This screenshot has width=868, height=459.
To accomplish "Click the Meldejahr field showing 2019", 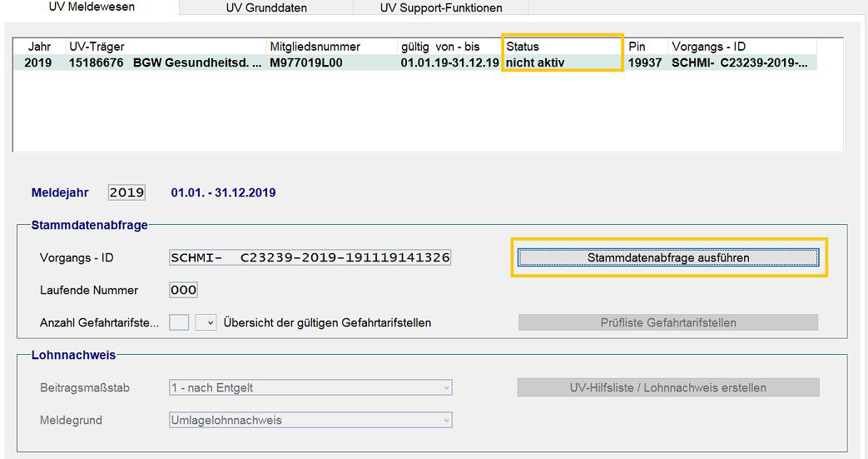I will (x=126, y=192).
